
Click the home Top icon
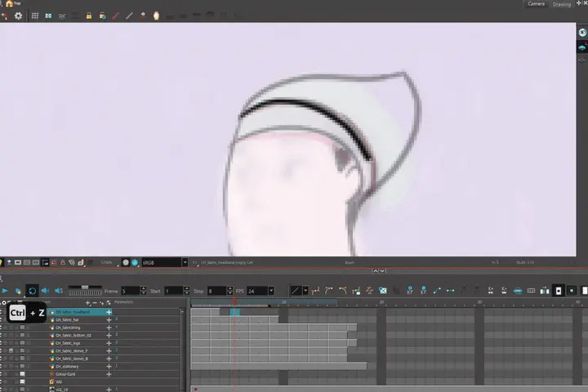click(9, 3)
